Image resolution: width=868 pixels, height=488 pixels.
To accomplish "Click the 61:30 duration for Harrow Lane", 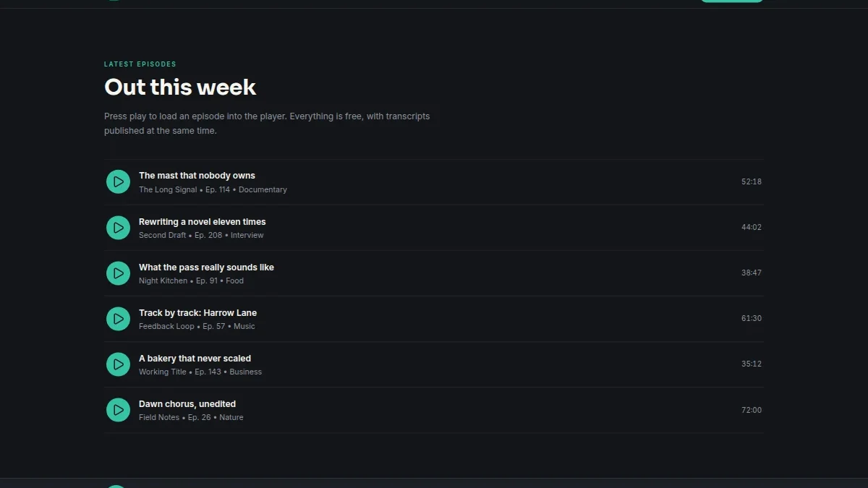I will 752,319.
